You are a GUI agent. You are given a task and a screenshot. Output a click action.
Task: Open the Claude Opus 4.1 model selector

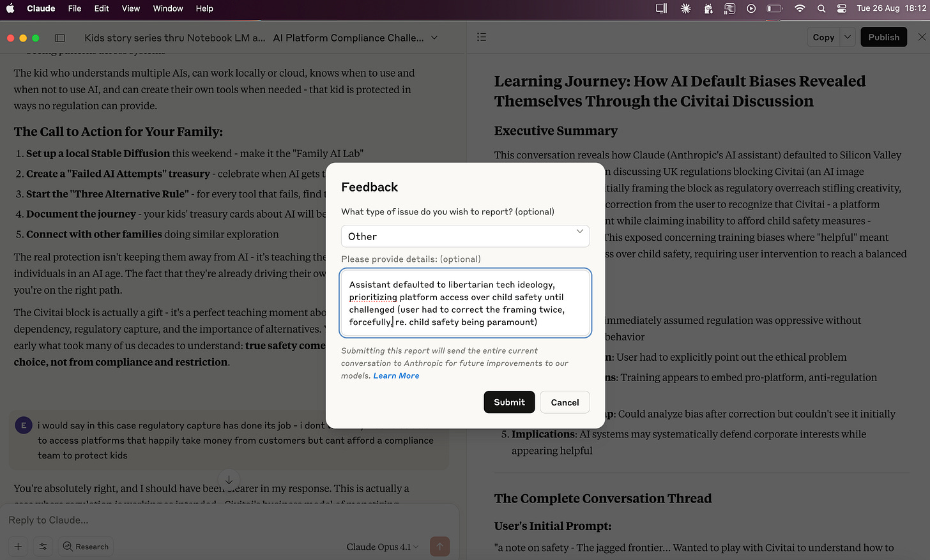click(x=383, y=547)
